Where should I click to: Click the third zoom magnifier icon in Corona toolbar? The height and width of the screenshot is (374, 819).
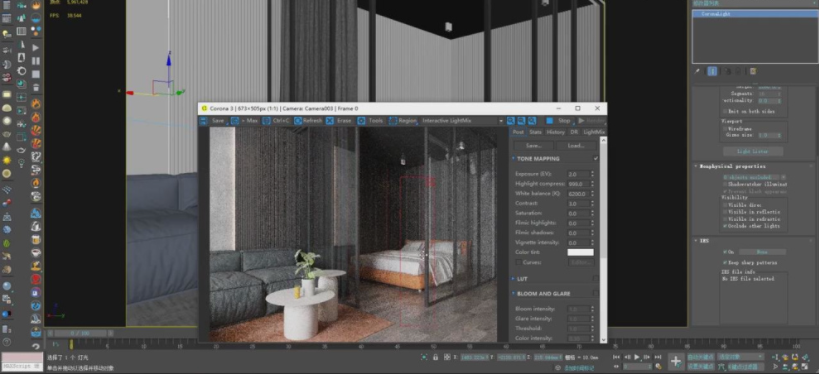click(x=532, y=121)
